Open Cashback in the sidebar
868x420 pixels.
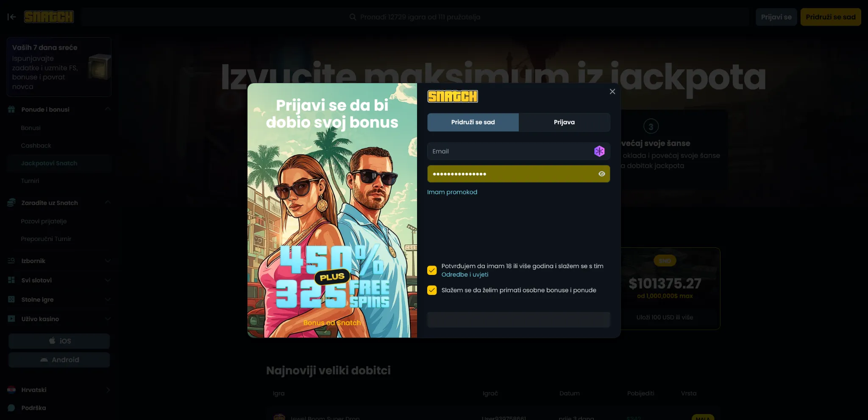pyautogui.click(x=36, y=146)
